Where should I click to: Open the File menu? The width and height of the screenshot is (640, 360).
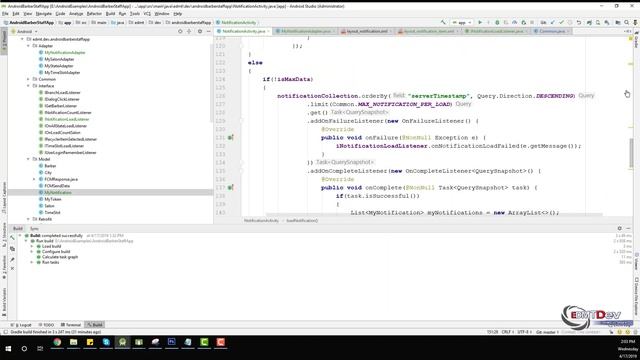[5, 13]
